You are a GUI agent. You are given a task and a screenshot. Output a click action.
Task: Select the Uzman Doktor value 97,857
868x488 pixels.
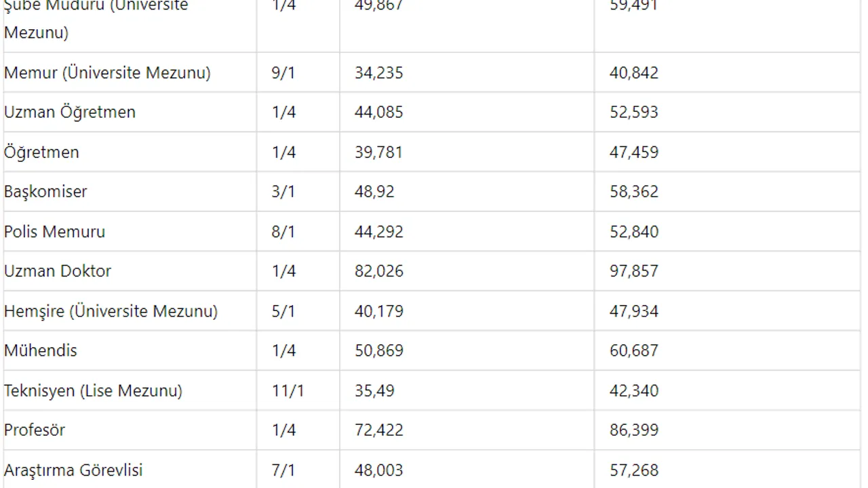tap(634, 271)
